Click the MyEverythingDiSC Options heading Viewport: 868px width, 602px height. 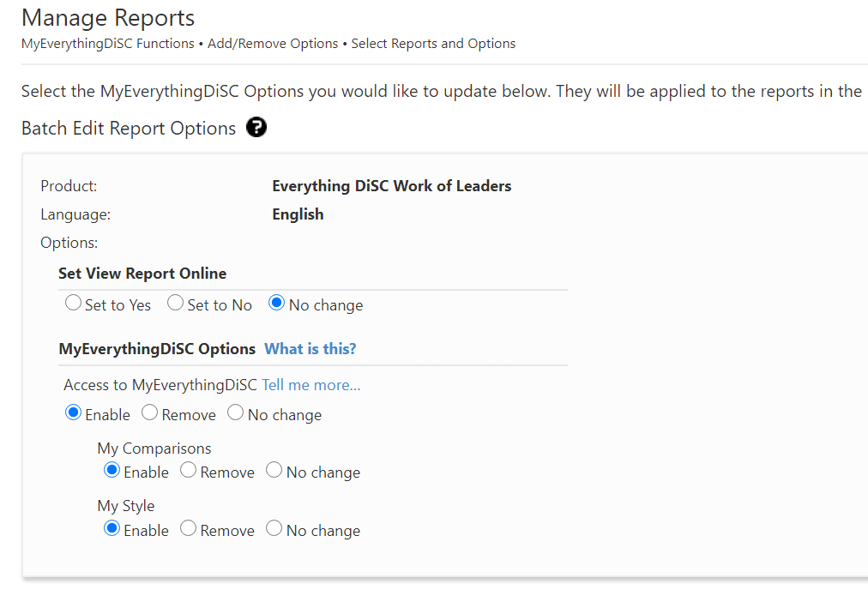tap(157, 349)
